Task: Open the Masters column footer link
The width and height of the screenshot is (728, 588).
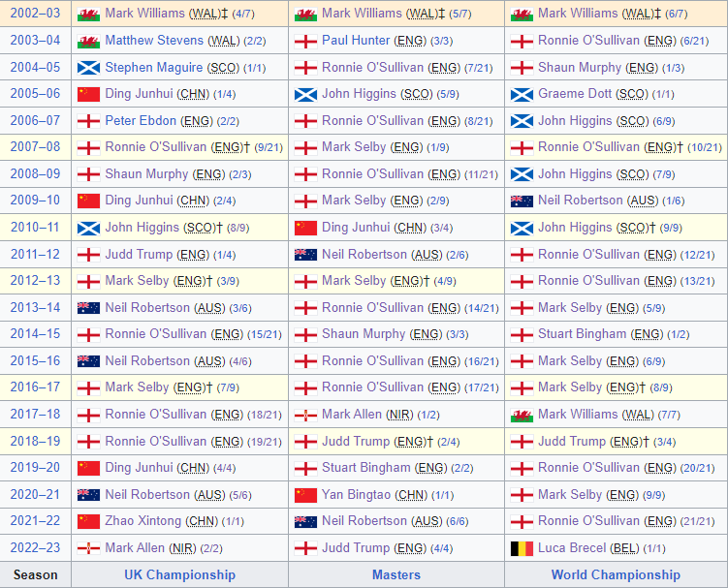Action: pos(396,574)
